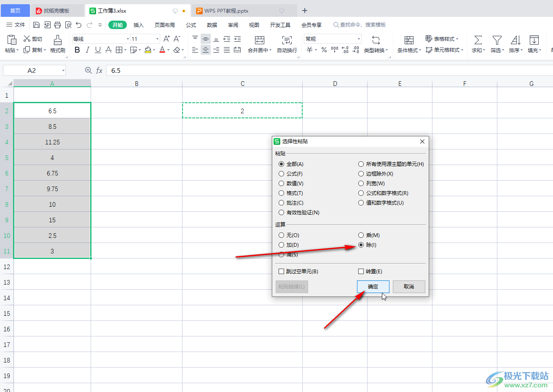
Task: Click the Conditional Formatting icon
Action: click(x=409, y=40)
